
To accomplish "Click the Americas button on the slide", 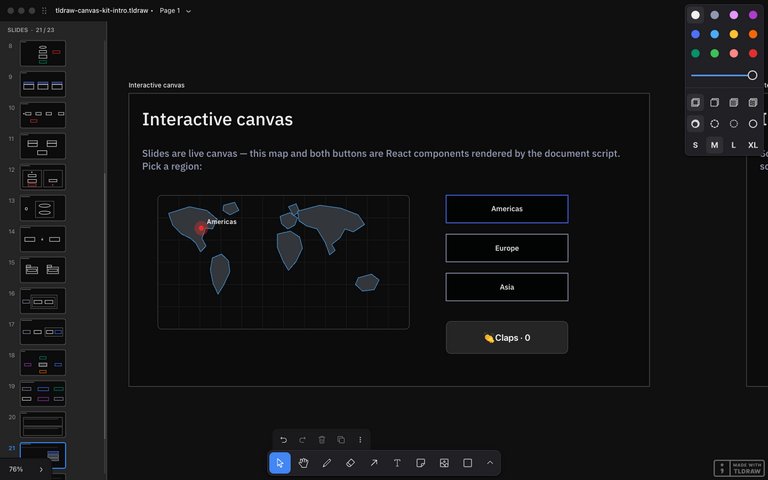I will [x=507, y=209].
